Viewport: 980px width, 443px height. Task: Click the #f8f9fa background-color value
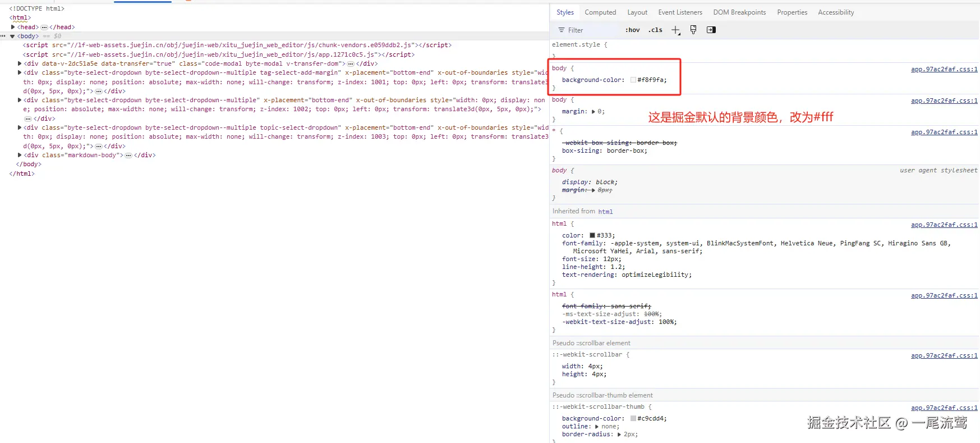coord(652,80)
